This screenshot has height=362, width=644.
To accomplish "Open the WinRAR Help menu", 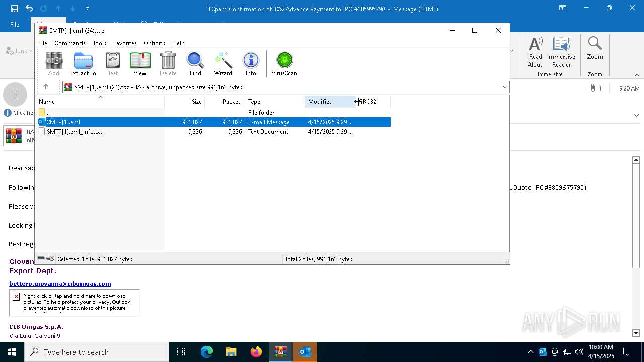I will pyautogui.click(x=178, y=43).
